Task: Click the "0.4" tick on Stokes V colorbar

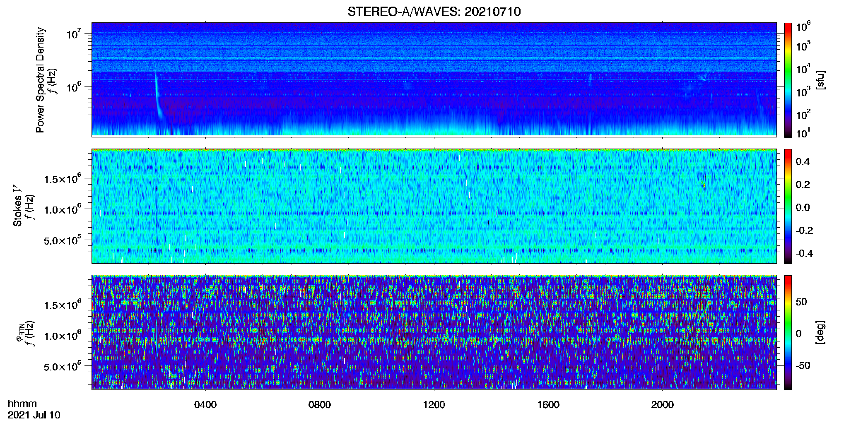Action: click(x=803, y=162)
